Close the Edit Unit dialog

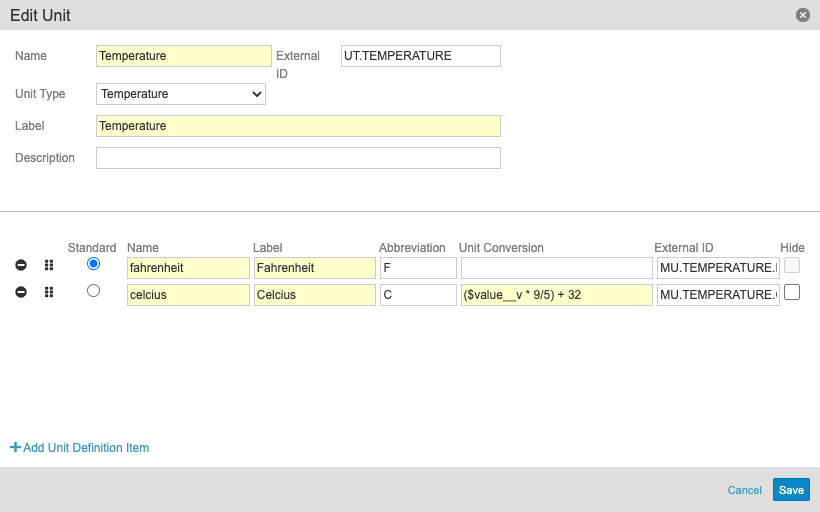pos(802,15)
